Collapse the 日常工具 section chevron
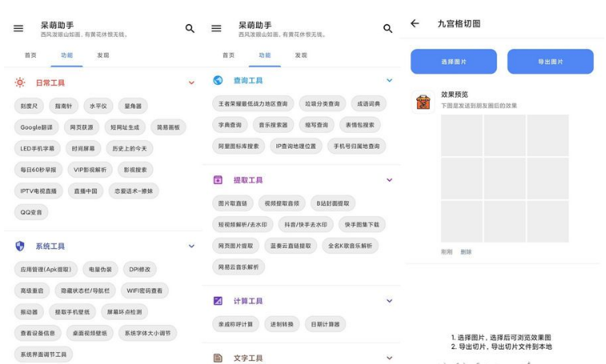The image size is (606, 364). [191, 82]
